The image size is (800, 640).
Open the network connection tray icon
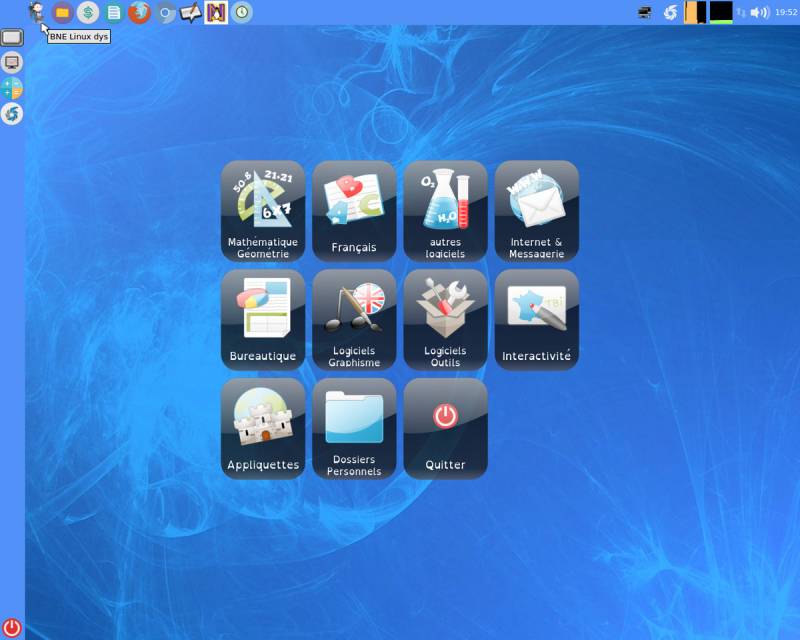pos(645,12)
